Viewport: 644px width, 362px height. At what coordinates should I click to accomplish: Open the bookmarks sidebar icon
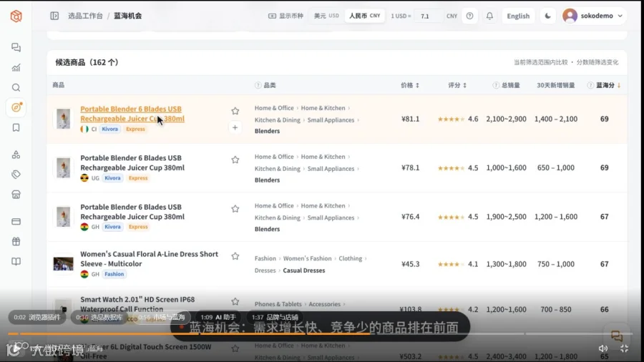pos(16,127)
